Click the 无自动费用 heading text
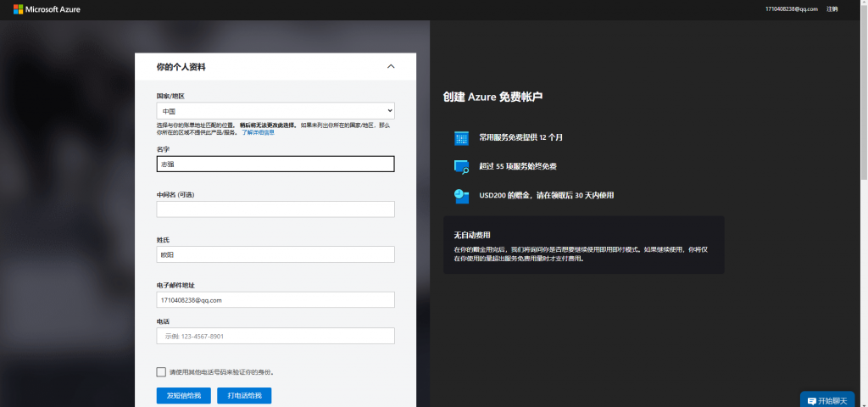This screenshot has height=407, width=868. click(472, 235)
